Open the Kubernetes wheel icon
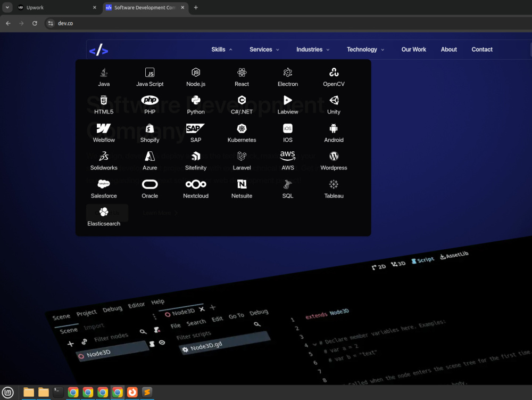 [x=242, y=128]
